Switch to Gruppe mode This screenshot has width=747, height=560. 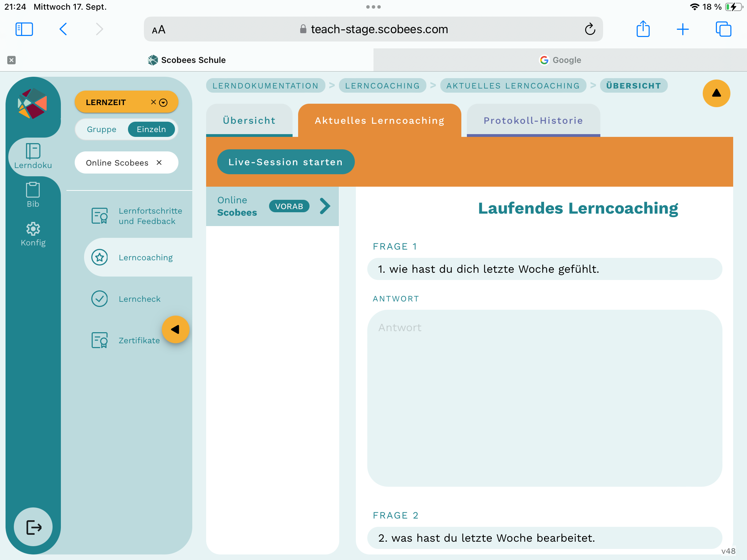(x=101, y=129)
